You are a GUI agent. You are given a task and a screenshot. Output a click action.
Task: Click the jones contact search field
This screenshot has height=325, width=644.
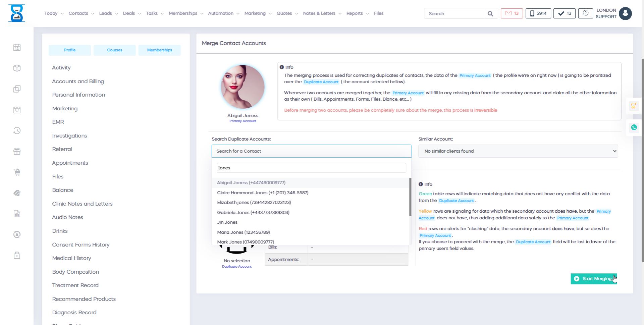311,168
